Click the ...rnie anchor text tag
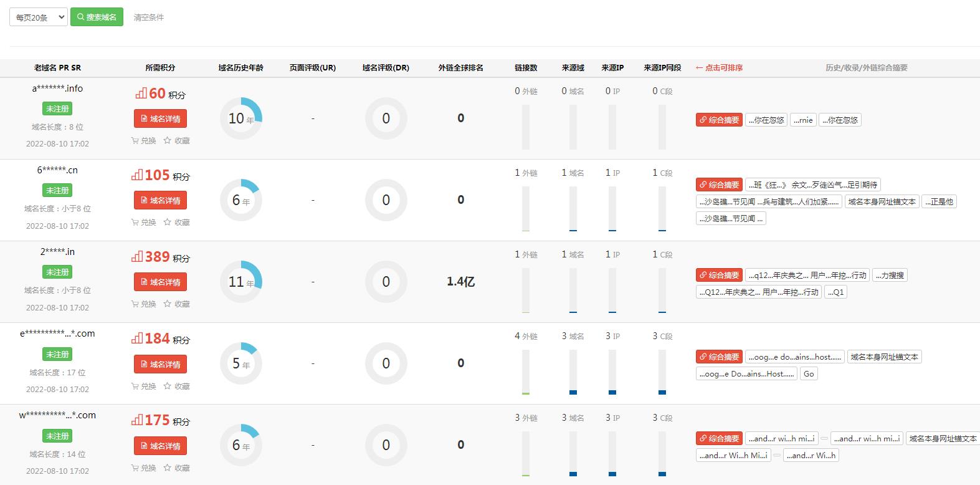 point(803,120)
